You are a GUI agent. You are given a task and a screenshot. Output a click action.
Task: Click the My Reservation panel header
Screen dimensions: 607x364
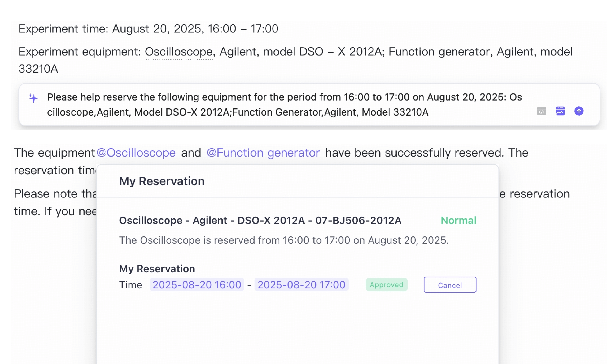click(x=162, y=181)
